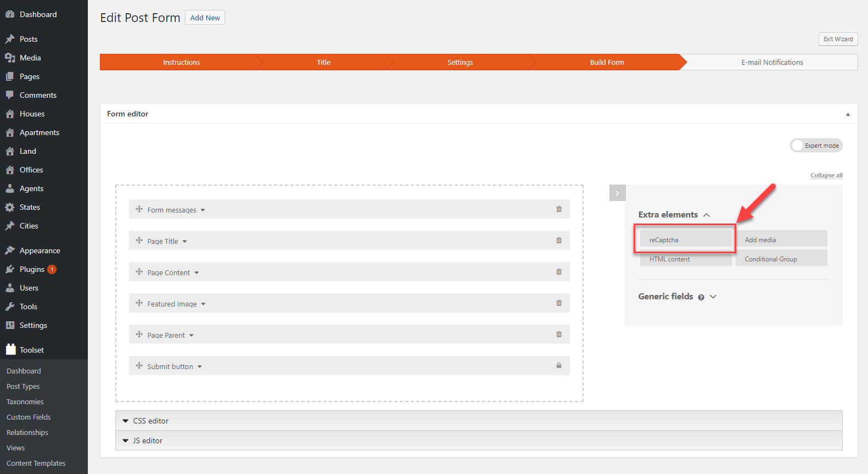868x474 pixels.
Task: Open Toolset Views submenu
Action: click(x=15, y=448)
